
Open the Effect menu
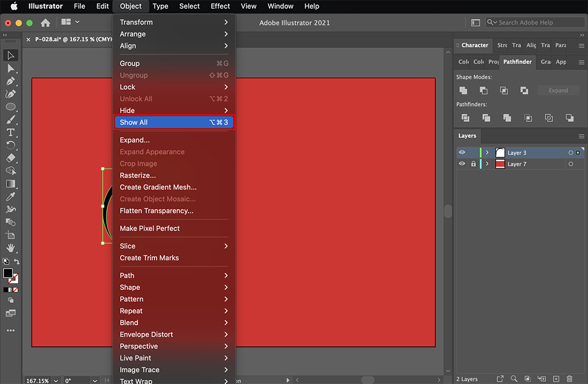(x=220, y=6)
